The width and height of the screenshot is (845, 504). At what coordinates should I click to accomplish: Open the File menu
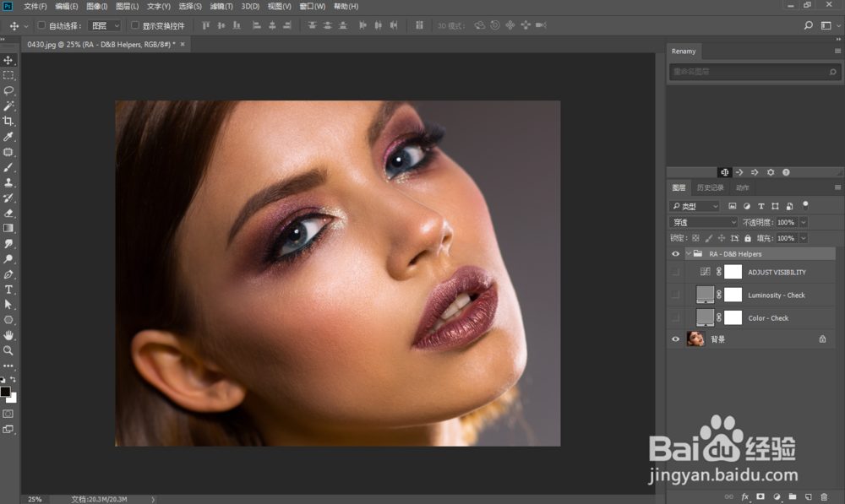pos(35,7)
